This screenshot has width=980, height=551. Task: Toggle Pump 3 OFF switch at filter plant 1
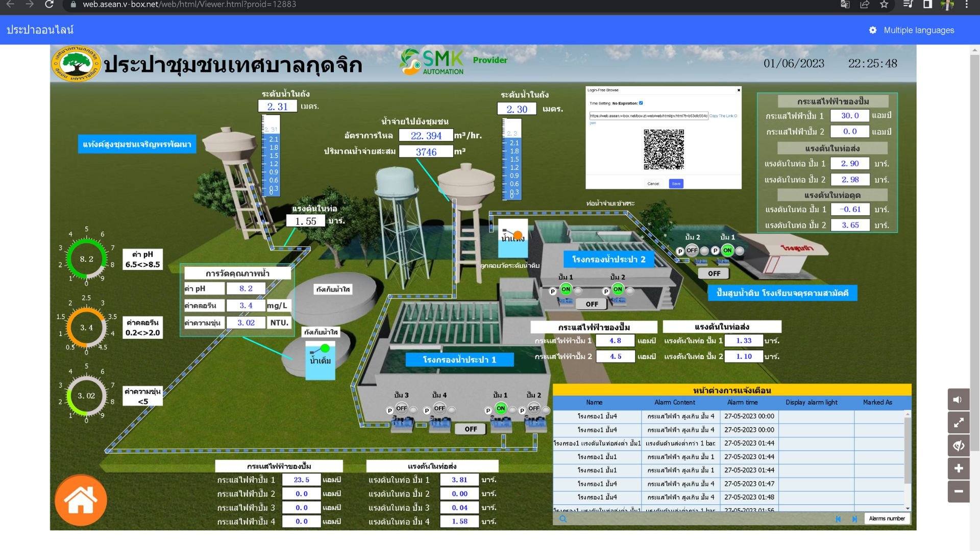click(402, 409)
